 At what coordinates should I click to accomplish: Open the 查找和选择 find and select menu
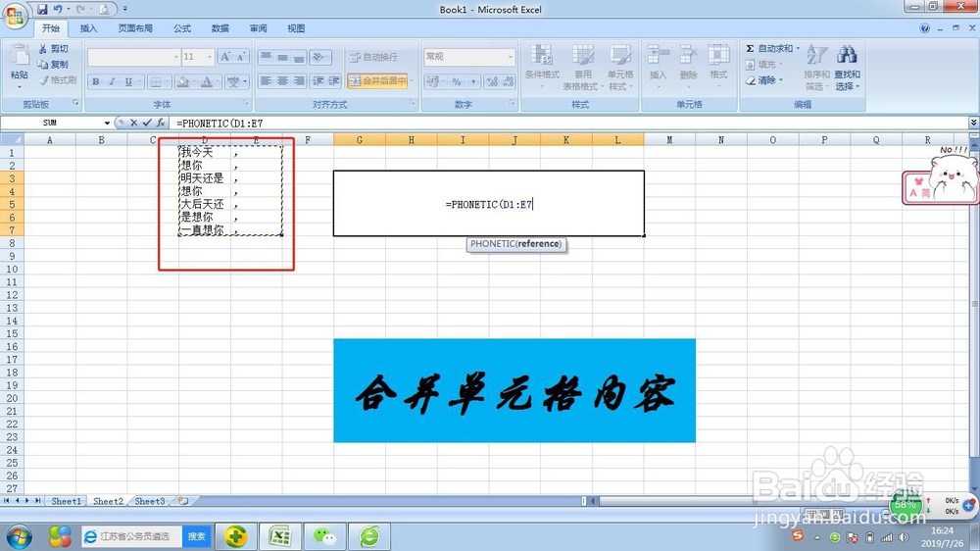pyautogui.click(x=847, y=67)
